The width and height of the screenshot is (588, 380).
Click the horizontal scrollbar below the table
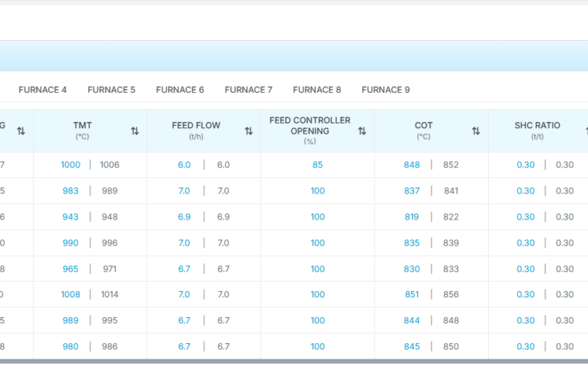tap(294, 362)
